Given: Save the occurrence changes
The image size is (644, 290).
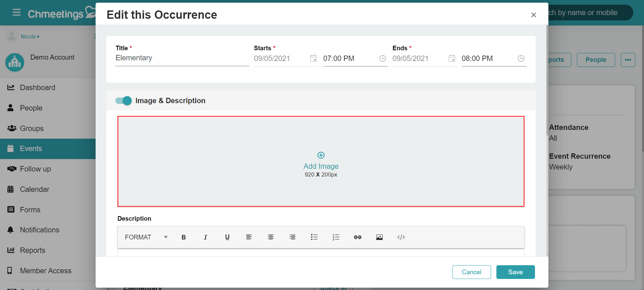Looking at the screenshot, I should [516, 272].
